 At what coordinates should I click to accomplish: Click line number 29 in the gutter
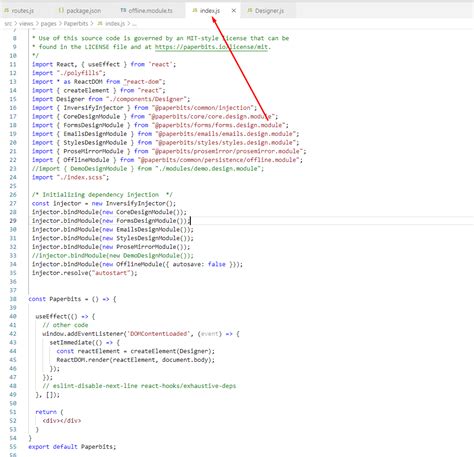pos(13,221)
